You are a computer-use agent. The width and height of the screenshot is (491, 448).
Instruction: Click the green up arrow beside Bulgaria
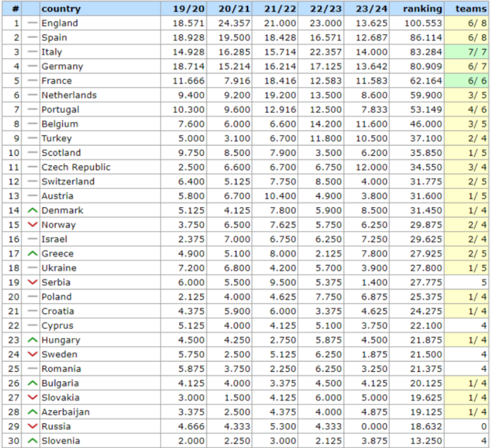coord(32,383)
